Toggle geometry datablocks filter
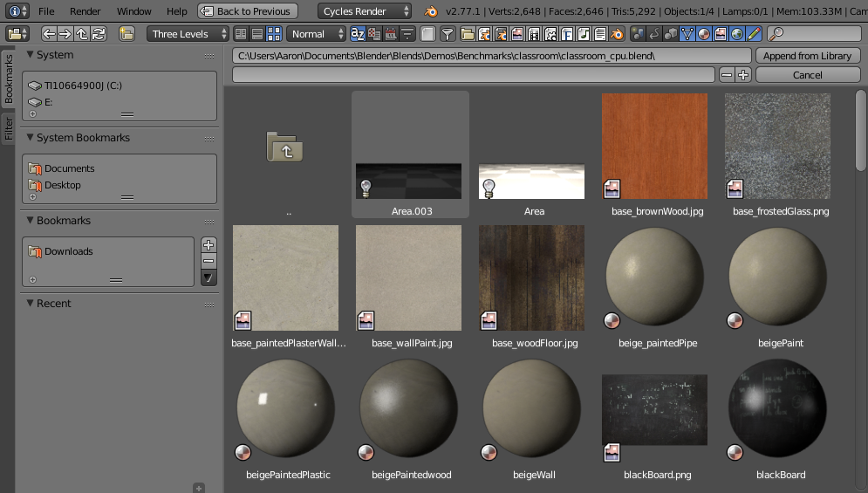Viewport: 868px width, 493px height. click(x=687, y=34)
